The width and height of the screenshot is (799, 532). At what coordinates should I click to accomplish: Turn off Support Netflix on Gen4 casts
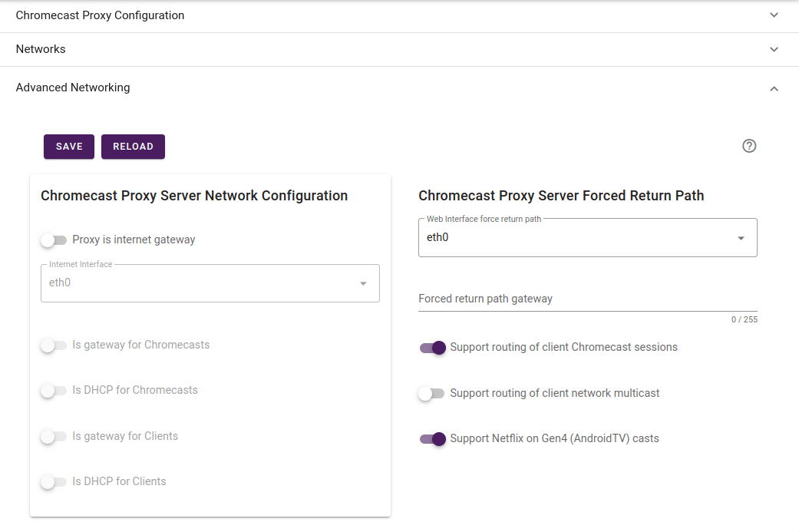tap(433, 439)
